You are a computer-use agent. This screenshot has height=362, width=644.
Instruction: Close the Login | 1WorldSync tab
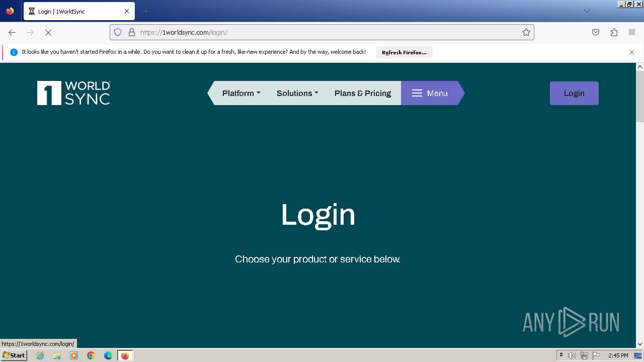coord(127,11)
